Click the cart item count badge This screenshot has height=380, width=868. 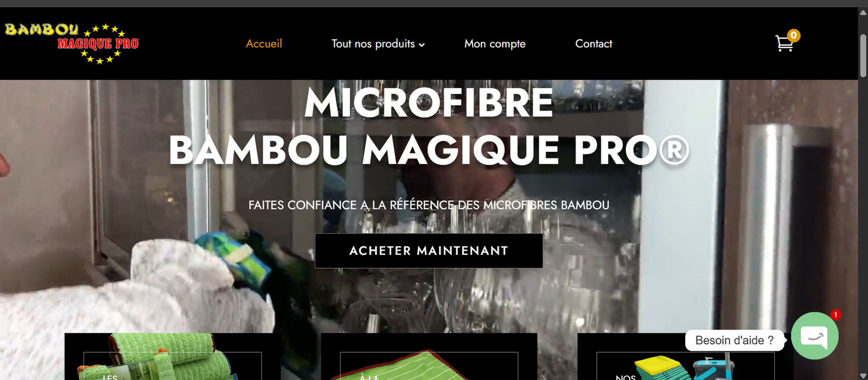[x=794, y=36]
